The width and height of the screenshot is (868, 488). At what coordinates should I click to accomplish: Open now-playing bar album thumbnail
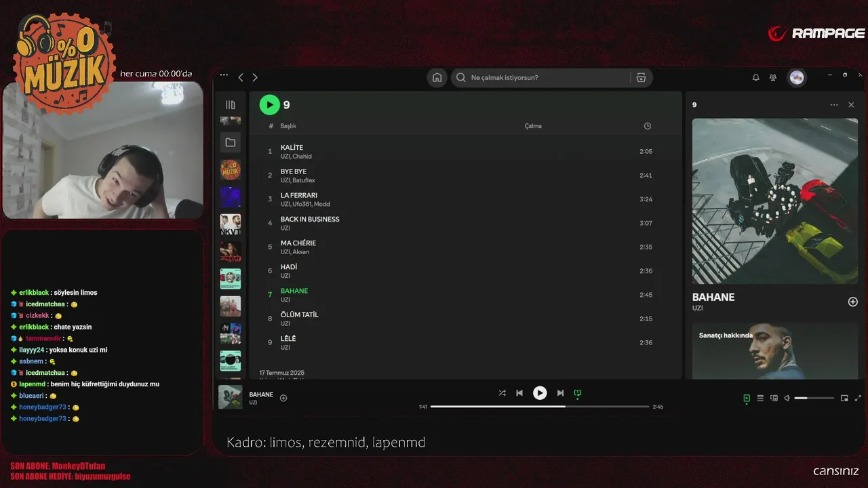[231, 397]
